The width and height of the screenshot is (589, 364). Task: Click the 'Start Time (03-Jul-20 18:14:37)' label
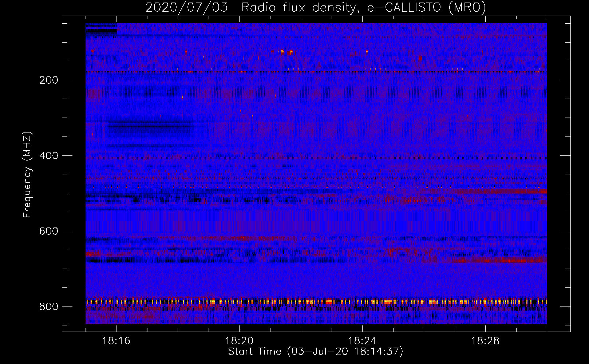[x=316, y=352]
